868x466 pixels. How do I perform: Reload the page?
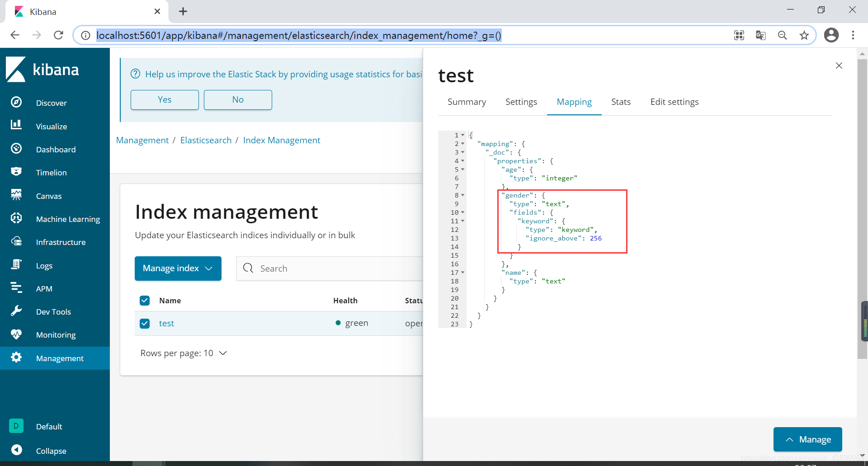58,35
